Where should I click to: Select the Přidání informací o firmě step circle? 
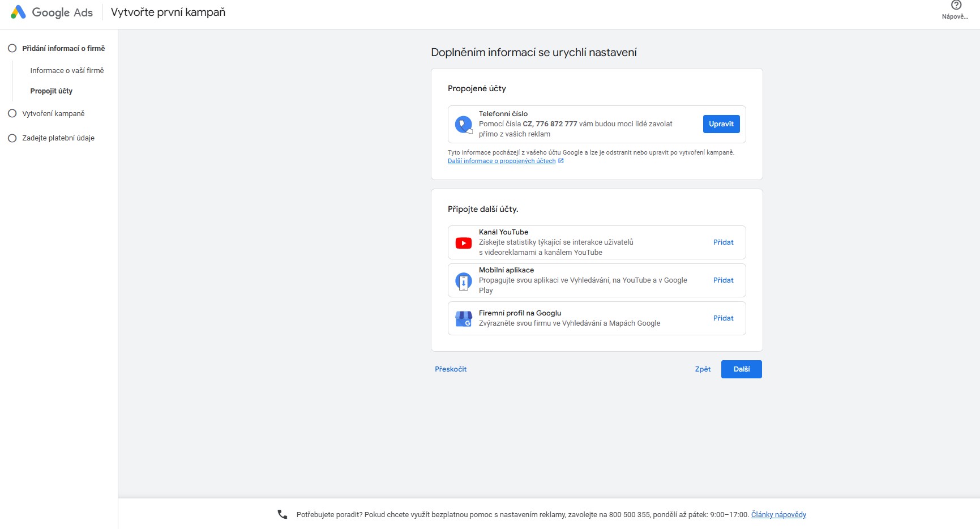click(x=12, y=48)
